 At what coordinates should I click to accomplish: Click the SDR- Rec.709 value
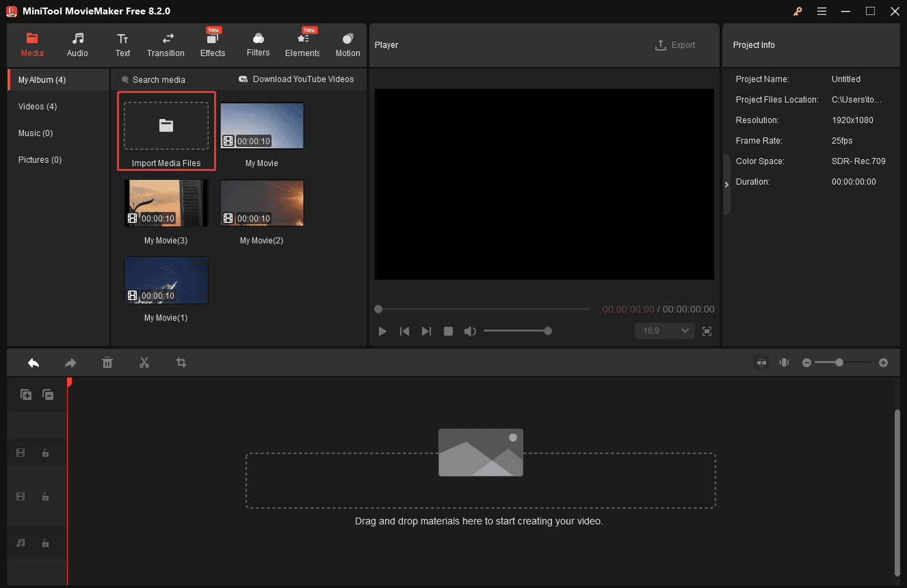point(858,161)
